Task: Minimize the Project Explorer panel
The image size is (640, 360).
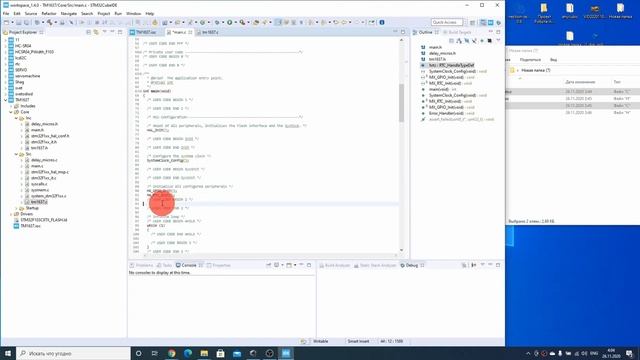Action: 112,32
